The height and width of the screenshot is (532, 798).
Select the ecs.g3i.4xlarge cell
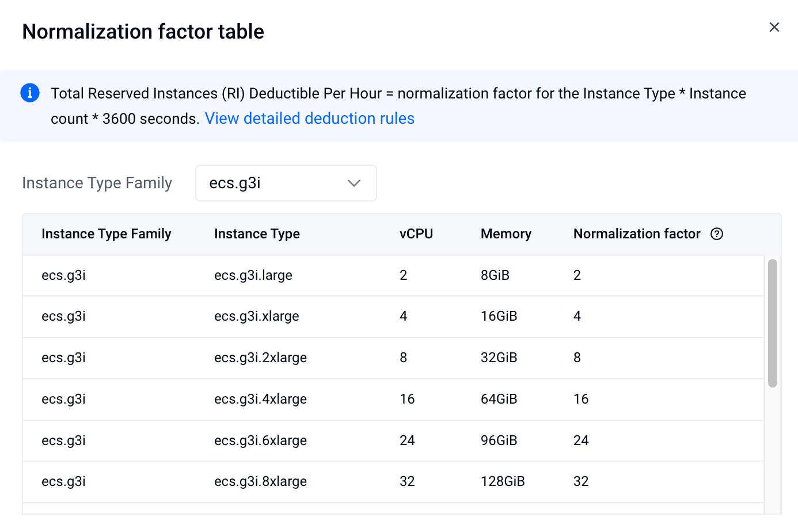tap(260, 399)
